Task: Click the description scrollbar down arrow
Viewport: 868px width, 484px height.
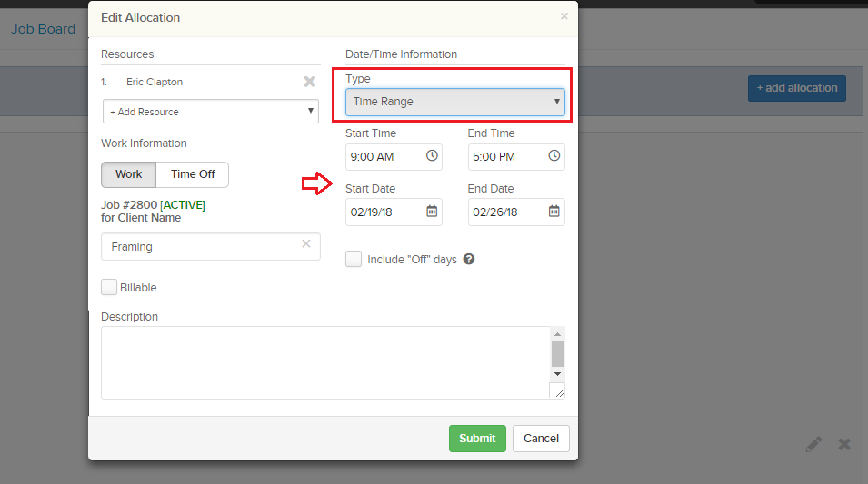Action: coord(557,374)
